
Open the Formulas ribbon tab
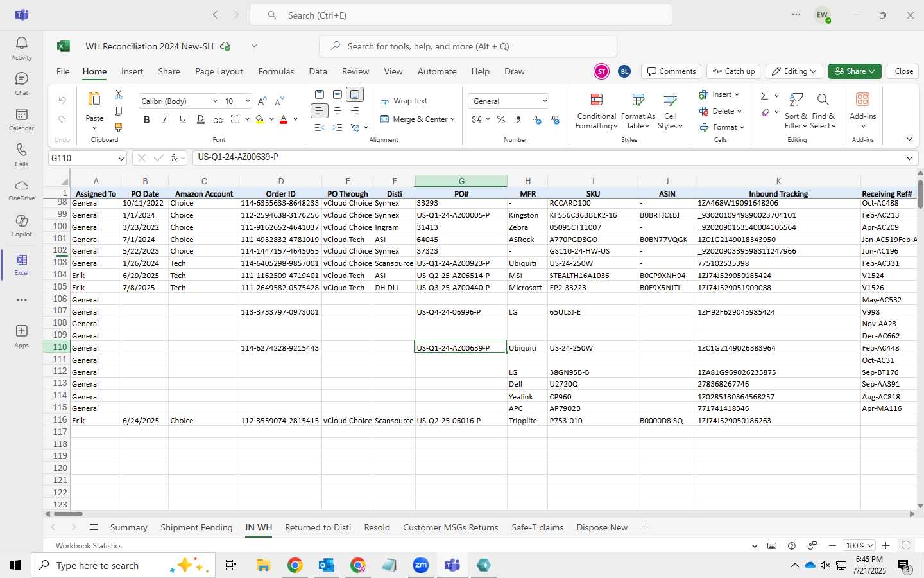[x=276, y=72]
